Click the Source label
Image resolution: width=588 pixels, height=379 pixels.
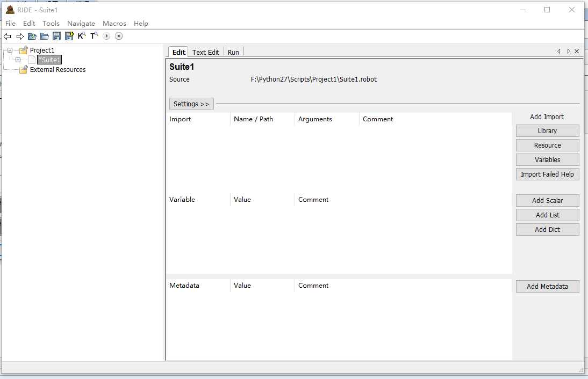(180, 79)
